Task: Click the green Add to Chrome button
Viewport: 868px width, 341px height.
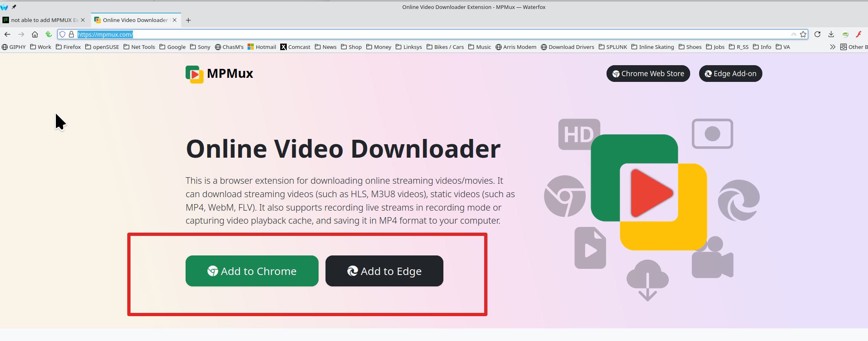Action: point(252,271)
